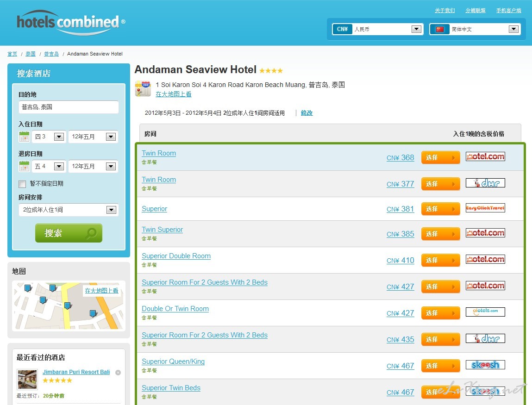Go to 首页 breadcrumb
532x405 pixels.
(12, 54)
